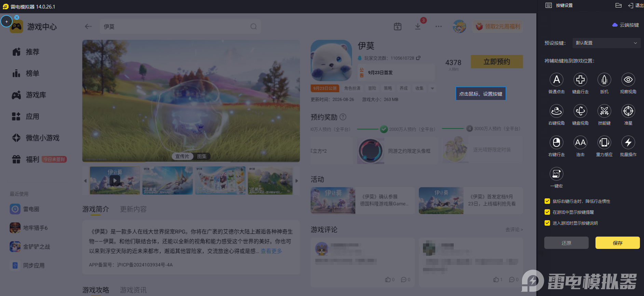
Task: Select the 普通点击 key icon
Action: click(557, 80)
